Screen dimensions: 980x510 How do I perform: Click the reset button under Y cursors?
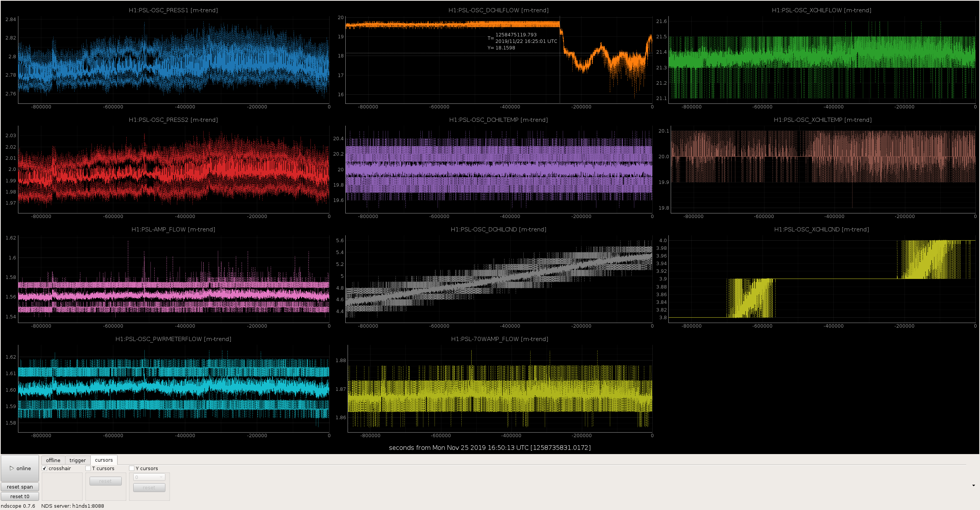pos(149,487)
